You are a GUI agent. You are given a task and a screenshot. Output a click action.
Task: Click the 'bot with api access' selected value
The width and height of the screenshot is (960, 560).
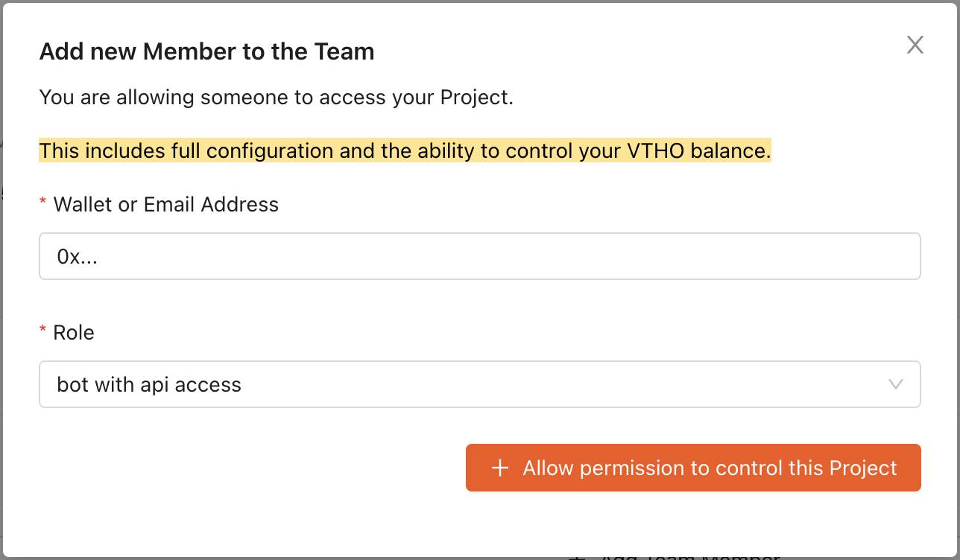[149, 385]
